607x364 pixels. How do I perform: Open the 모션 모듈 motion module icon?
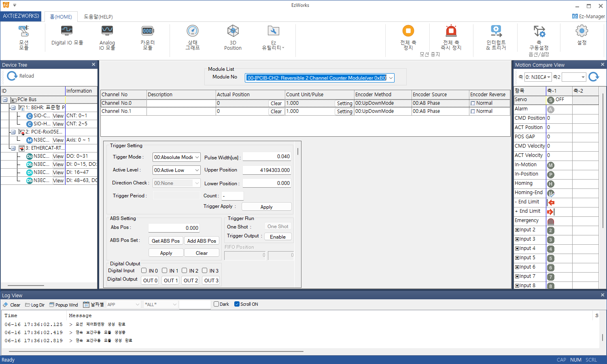click(x=24, y=37)
